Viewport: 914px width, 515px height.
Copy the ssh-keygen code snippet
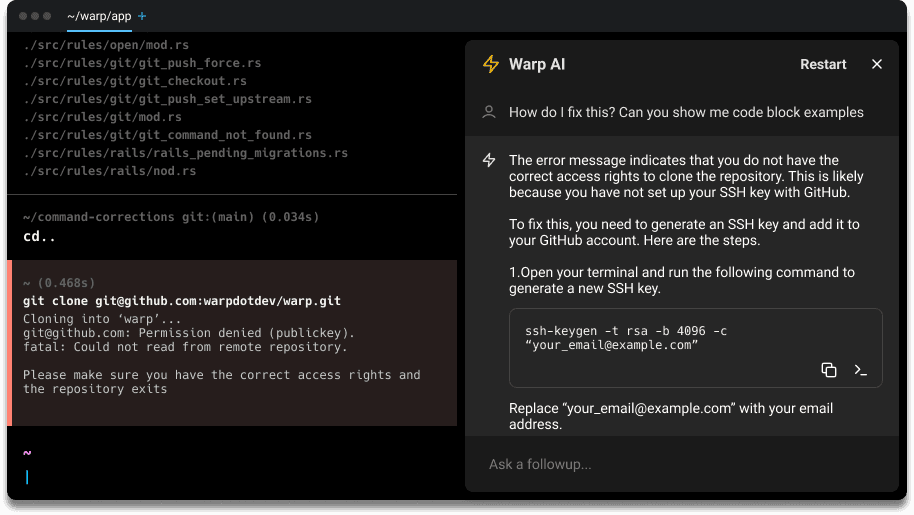click(828, 370)
